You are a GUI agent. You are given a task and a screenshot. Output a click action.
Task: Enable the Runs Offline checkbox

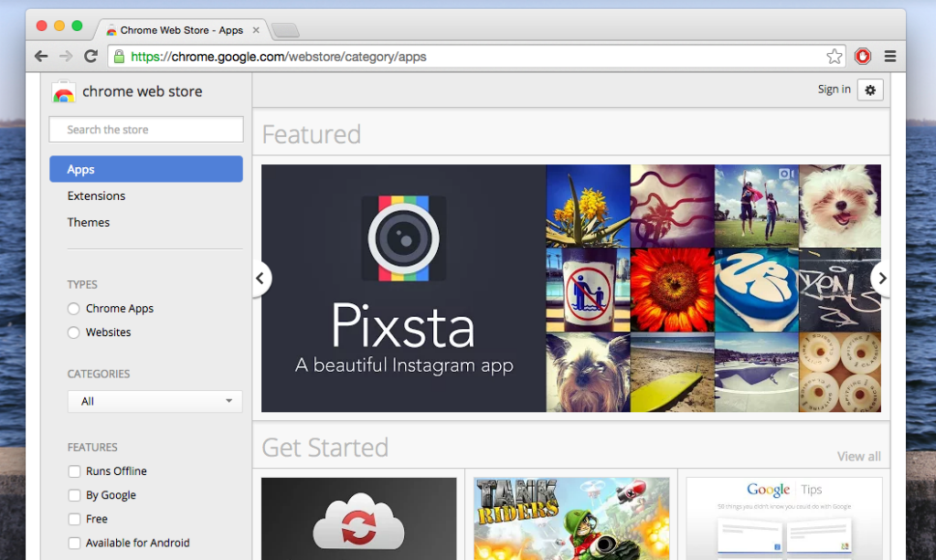[x=74, y=471]
